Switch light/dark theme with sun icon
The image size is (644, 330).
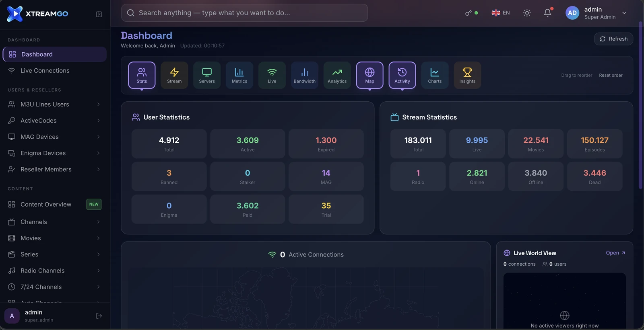(x=527, y=13)
